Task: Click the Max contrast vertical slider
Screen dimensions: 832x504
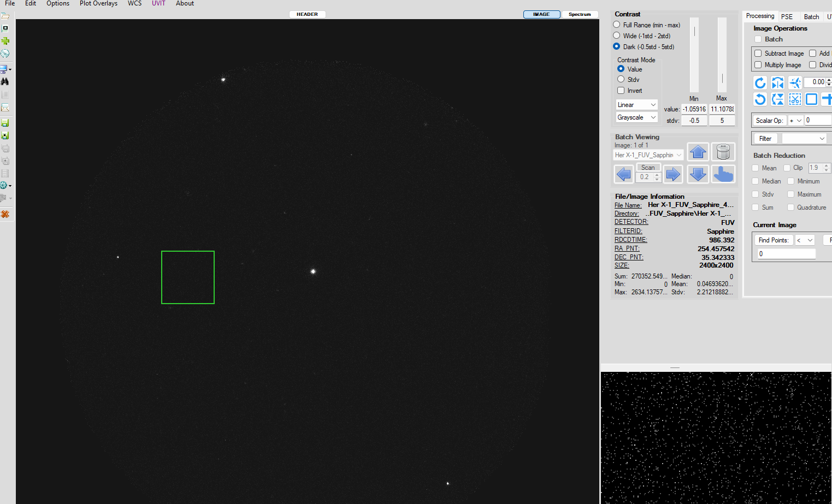Action: pos(722,55)
